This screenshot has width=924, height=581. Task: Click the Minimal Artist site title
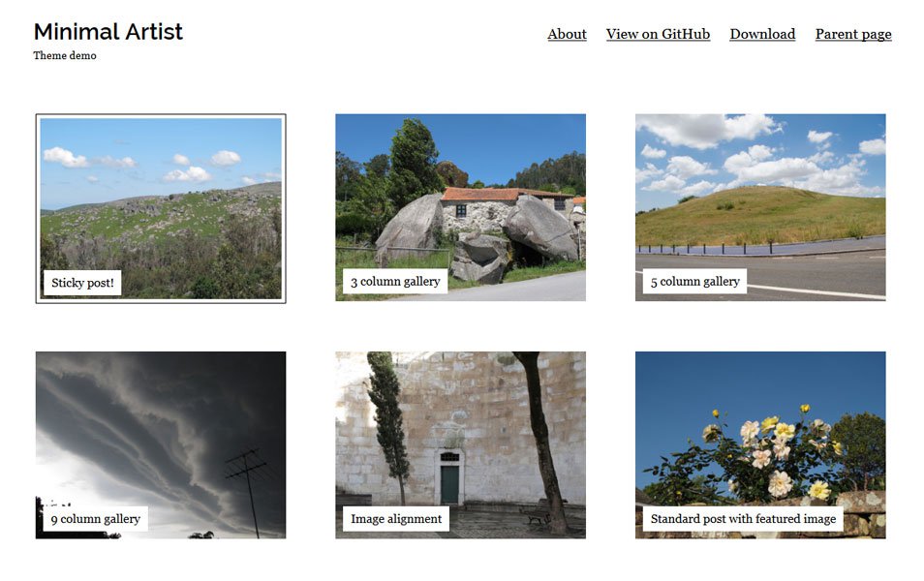(x=108, y=32)
